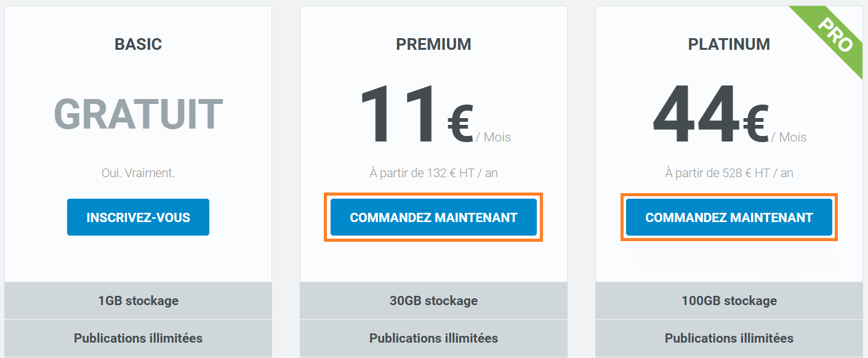Click the 1GB stockage feature row

[x=138, y=301]
